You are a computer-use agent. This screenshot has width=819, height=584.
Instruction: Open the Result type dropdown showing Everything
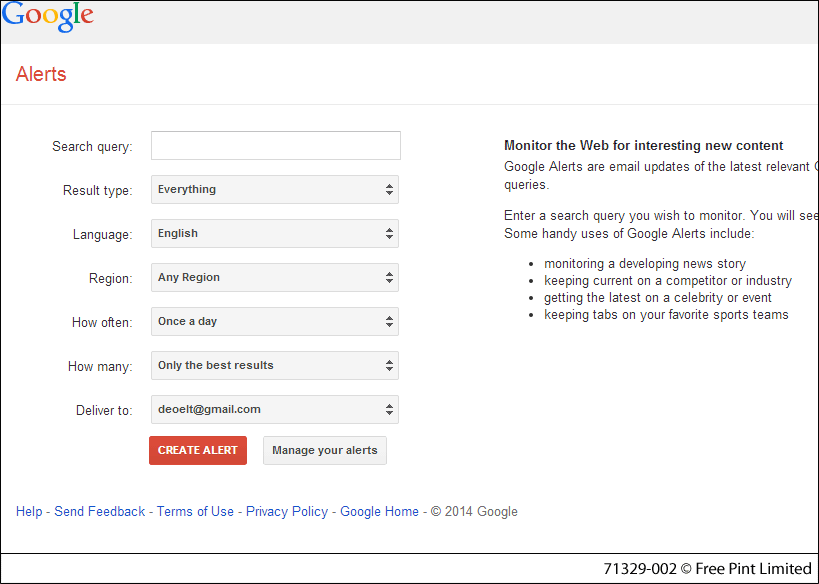pyautogui.click(x=275, y=190)
